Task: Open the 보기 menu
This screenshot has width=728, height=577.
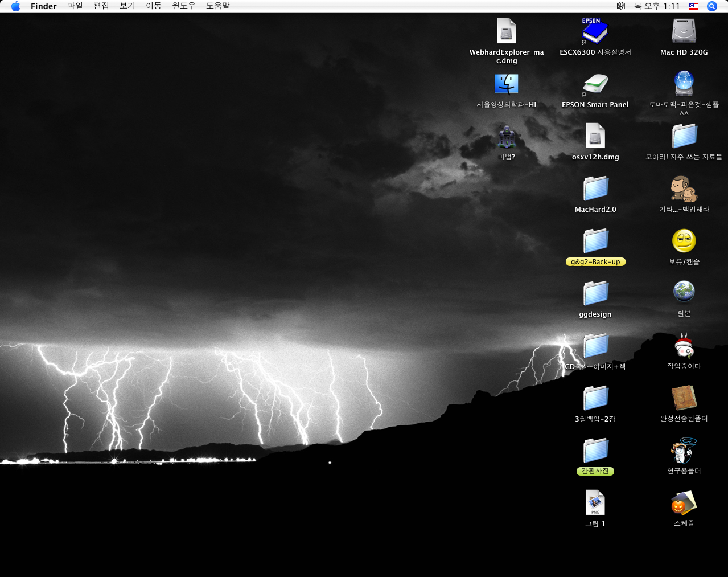Action: point(127,6)
